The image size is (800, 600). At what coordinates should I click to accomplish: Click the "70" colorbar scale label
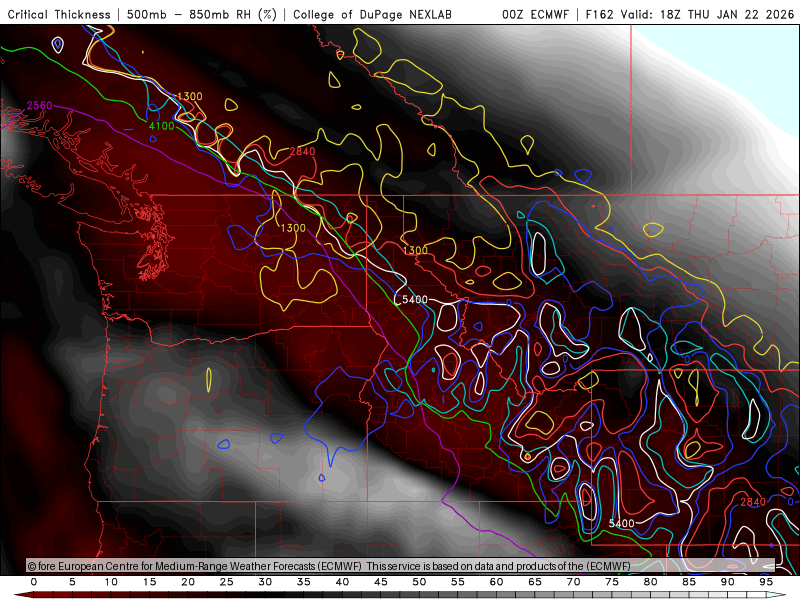[573, 582]
